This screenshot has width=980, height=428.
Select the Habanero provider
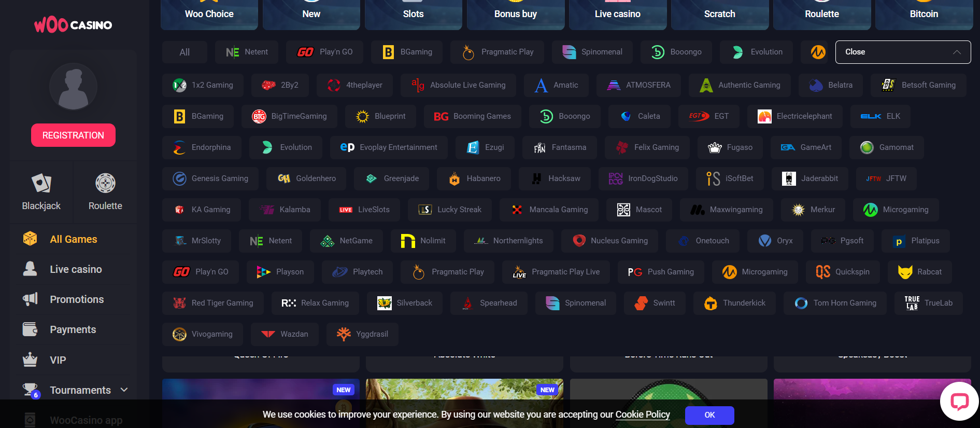click(474, 178)
